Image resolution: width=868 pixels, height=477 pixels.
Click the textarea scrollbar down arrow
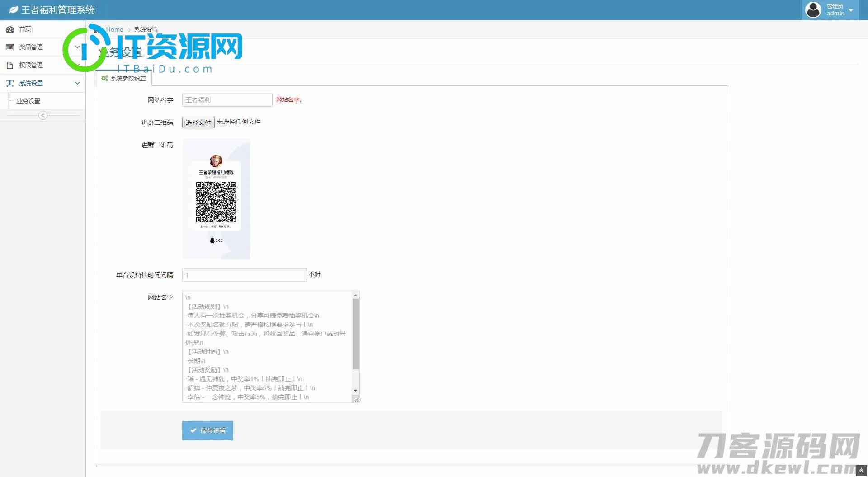pos(356,390)
